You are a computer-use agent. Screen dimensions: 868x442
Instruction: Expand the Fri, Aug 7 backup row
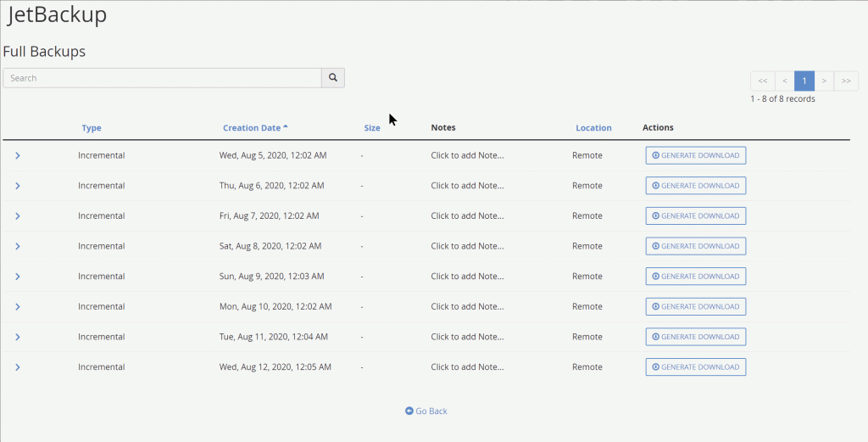[x=18, y=216]
